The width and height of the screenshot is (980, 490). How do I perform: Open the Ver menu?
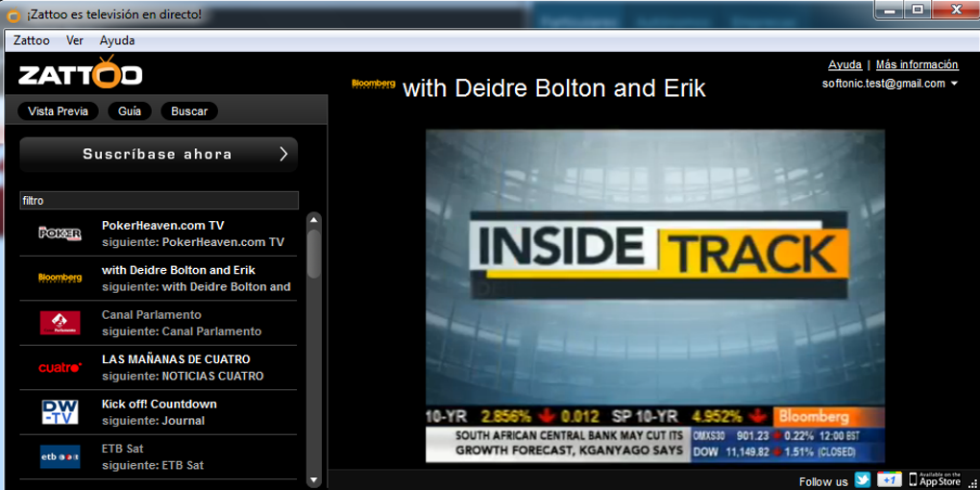[x=74, y=40]
